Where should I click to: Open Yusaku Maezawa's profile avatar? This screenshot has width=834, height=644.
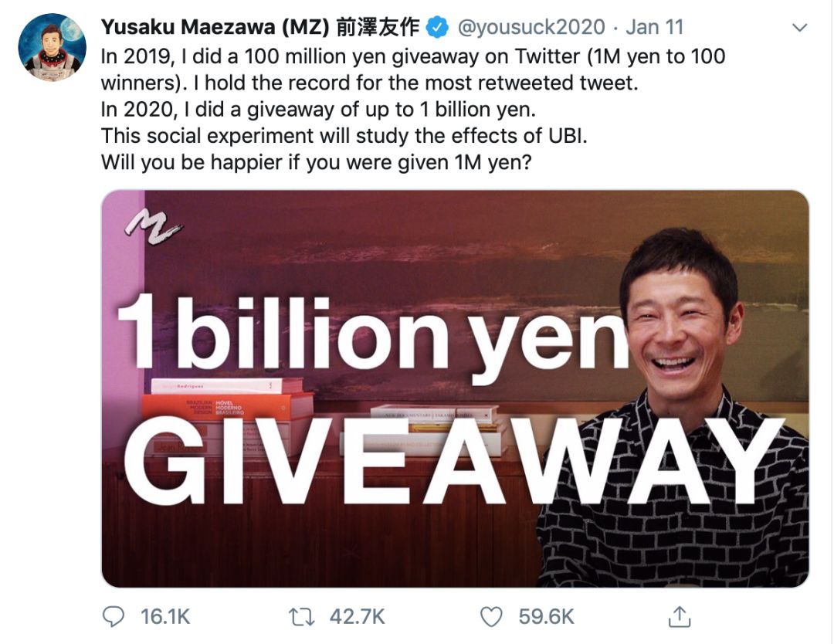point(52,47)
